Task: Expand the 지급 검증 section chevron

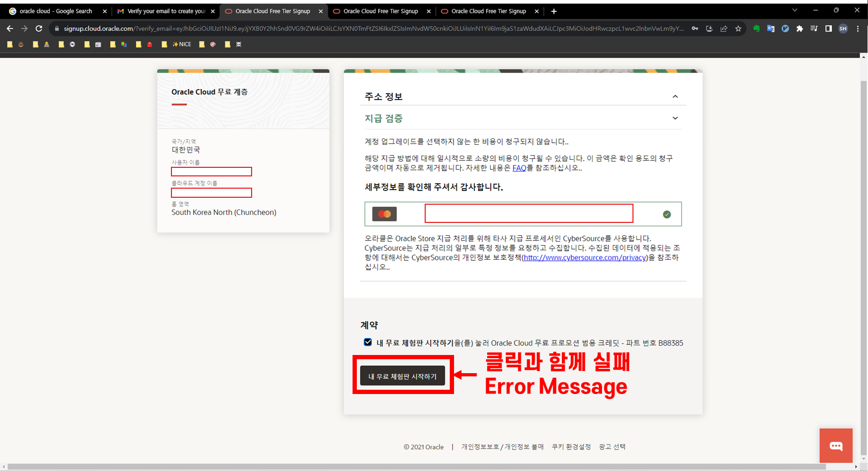Action: pos(675,118)
